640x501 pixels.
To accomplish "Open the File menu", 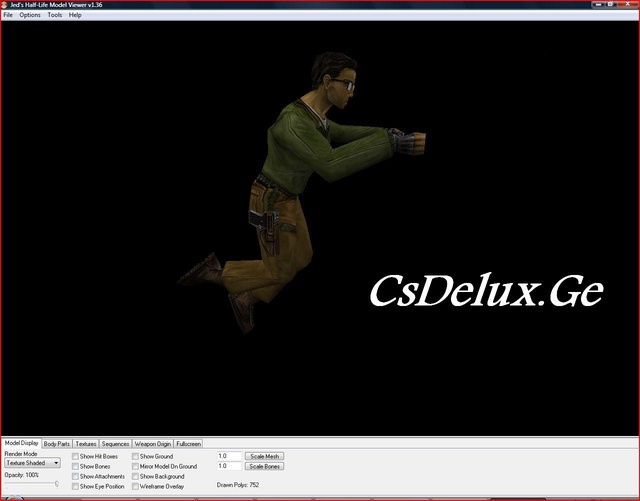I will (8, 15).
